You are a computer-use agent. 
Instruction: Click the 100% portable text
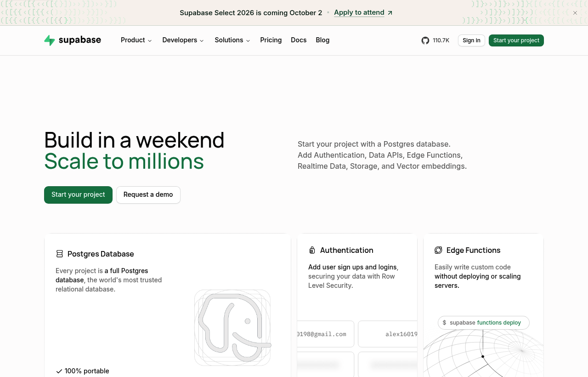click(x=87, y=371)
